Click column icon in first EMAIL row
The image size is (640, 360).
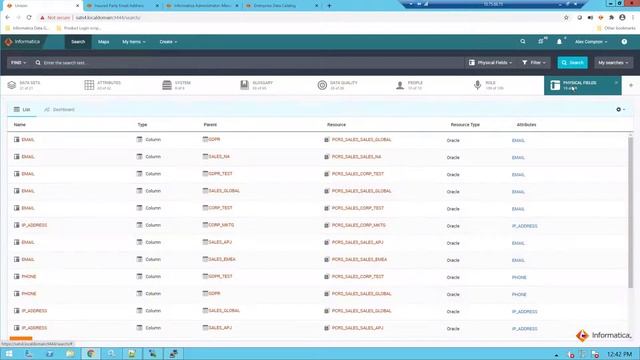[x=140, y=140]
